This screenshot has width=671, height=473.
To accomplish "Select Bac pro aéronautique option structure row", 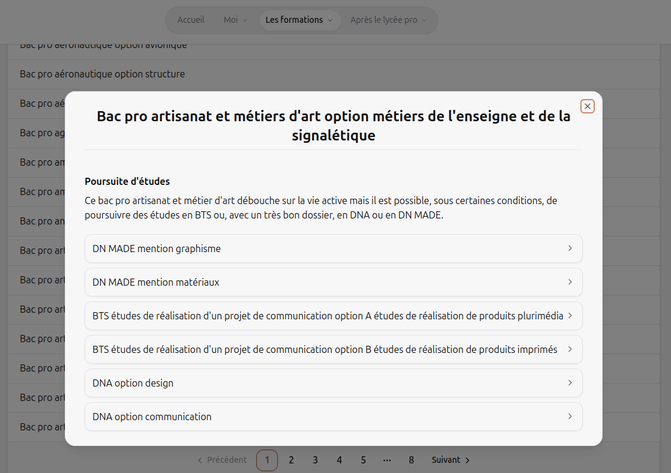I will point(333,74).
